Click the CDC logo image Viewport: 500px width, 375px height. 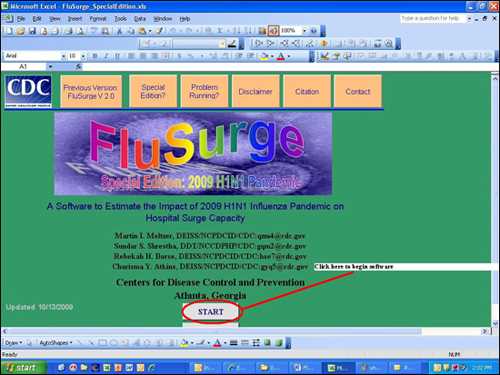coord(28,92)
